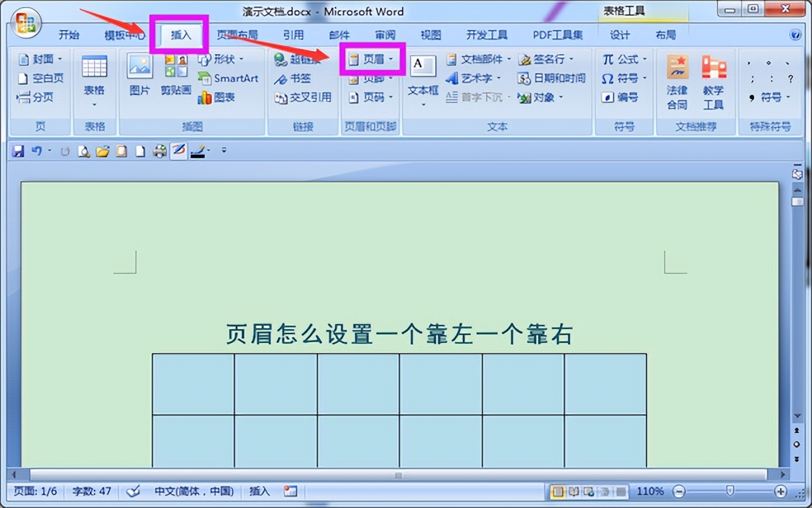Click the word count 字数: 47
This screenshot has height=508, width=812.
click(x=91, y=491)
